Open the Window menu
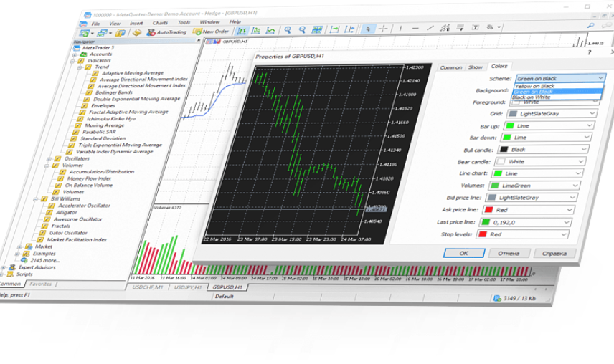 (209, 22)
